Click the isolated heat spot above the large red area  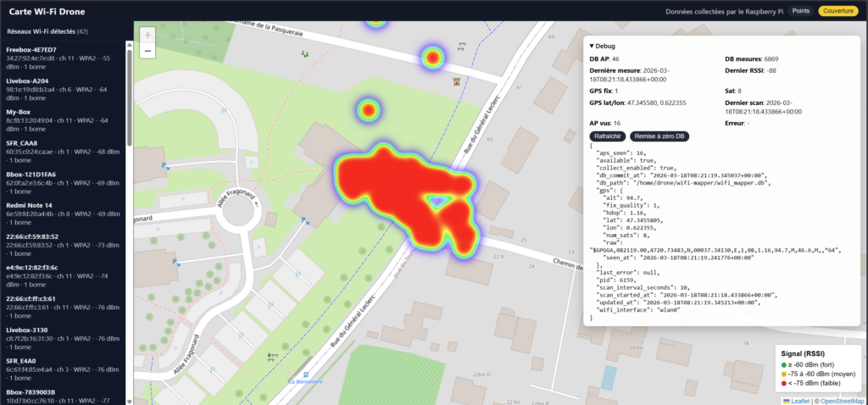pos(368,109)
